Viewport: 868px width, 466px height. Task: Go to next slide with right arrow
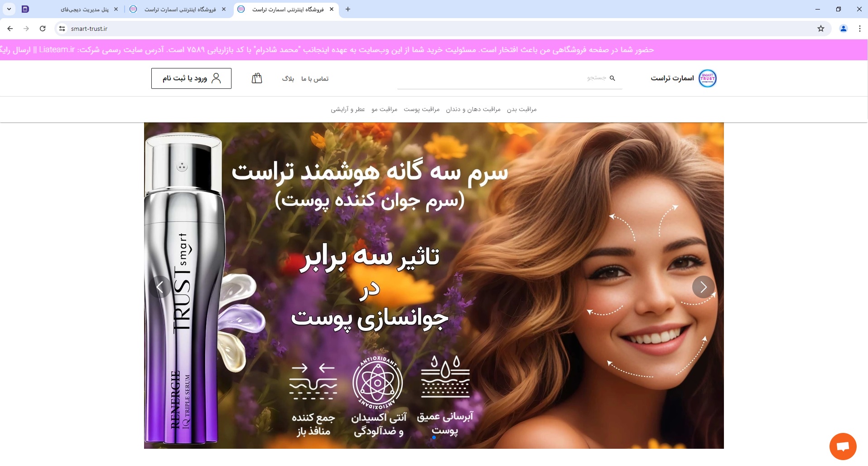coord(703,286)
